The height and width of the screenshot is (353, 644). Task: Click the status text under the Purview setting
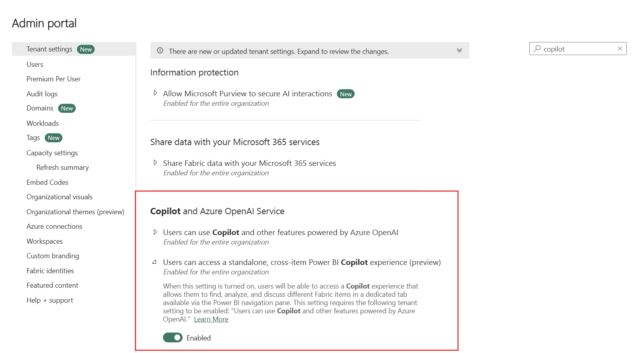click(216, 103)
